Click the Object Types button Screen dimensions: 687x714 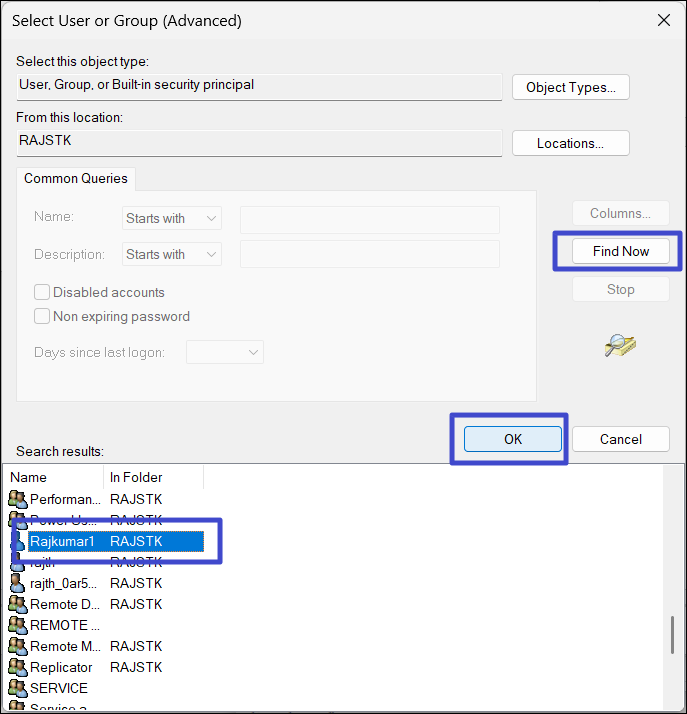pos(570,87)
